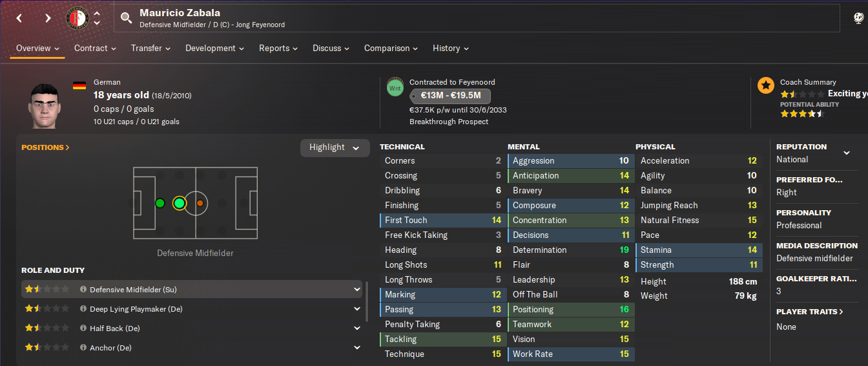868x366 pixels.
Task: Select the central midfielder orange position dot
Action: click(200, 203)
